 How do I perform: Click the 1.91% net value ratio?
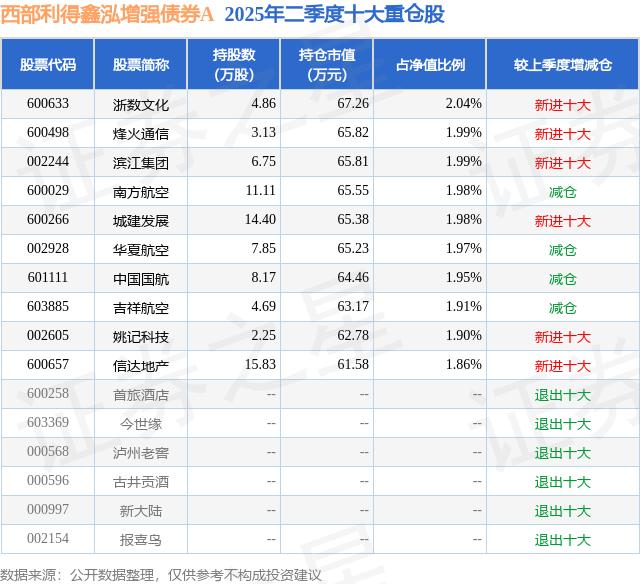pyautogui.click(x=463, y=306)
